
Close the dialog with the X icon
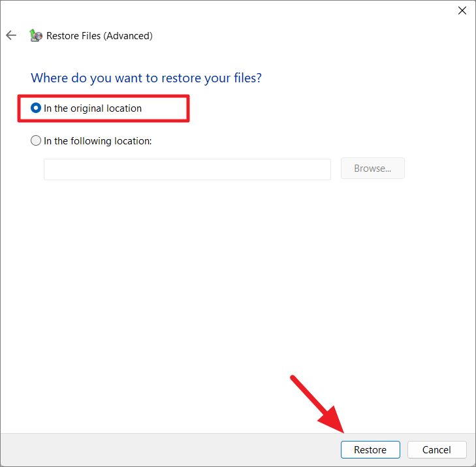(x=462, y=10)
